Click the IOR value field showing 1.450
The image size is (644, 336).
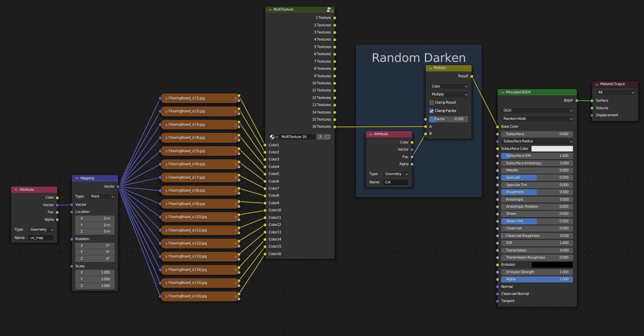coord(537,243)
